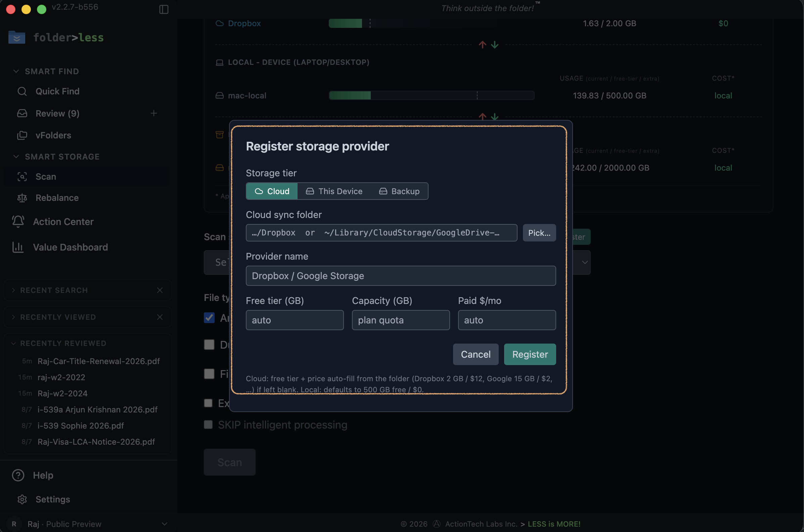Viewport: 804px width, 532px height.
Task: Click the Free tier (GB) field
Action: point(295,320)
